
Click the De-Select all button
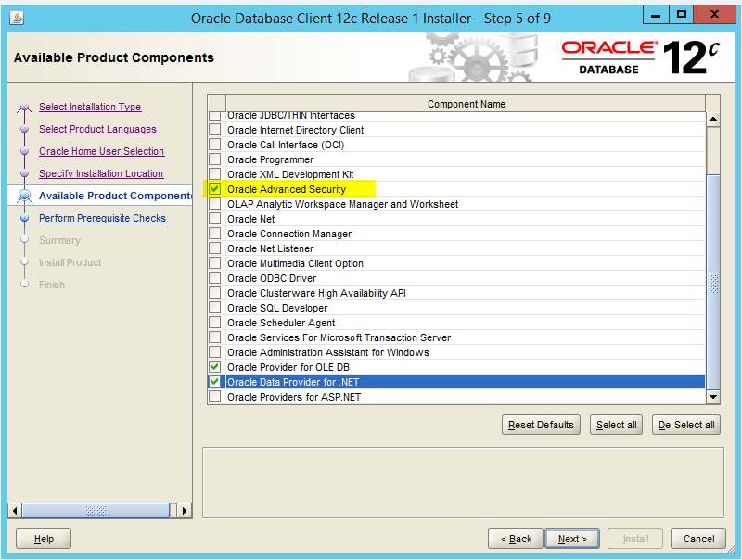point(686,425)
